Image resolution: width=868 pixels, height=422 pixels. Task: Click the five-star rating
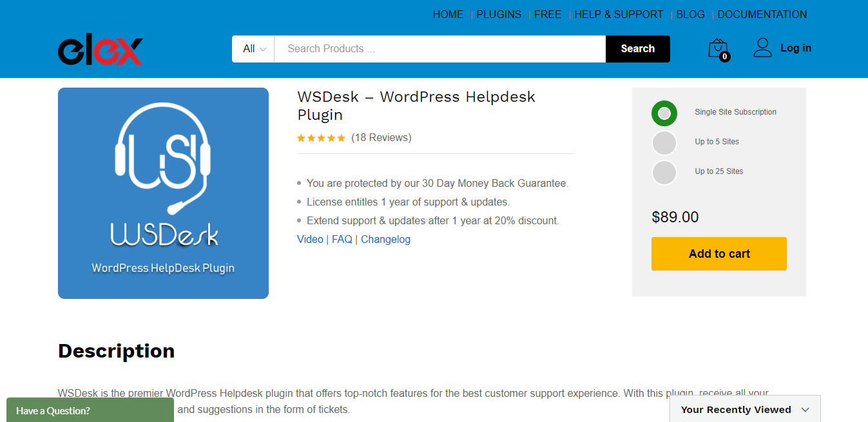321,138
